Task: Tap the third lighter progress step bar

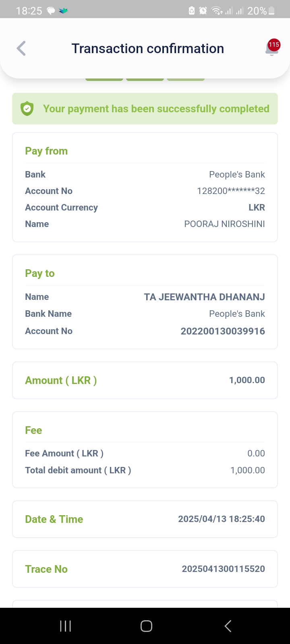Action: coord(186,79)
